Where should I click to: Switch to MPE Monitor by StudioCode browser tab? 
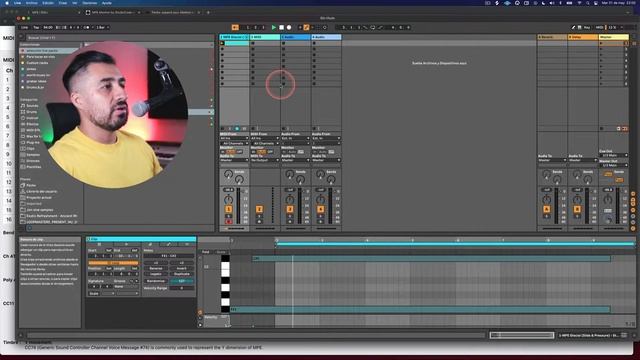pos(112,12)
